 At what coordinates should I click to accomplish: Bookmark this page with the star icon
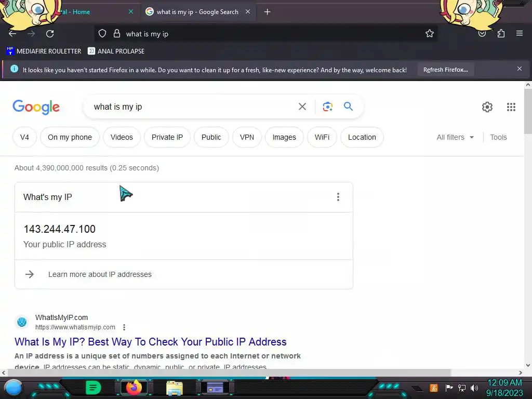click(x=430, y=34)
